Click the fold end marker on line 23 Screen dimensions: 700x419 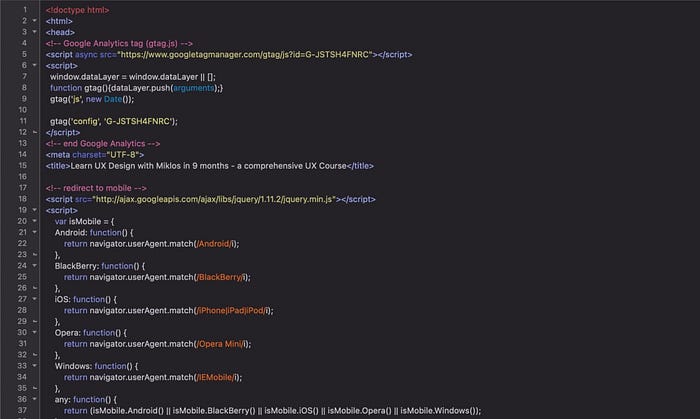pyautogui.click(x=34, y=254)
